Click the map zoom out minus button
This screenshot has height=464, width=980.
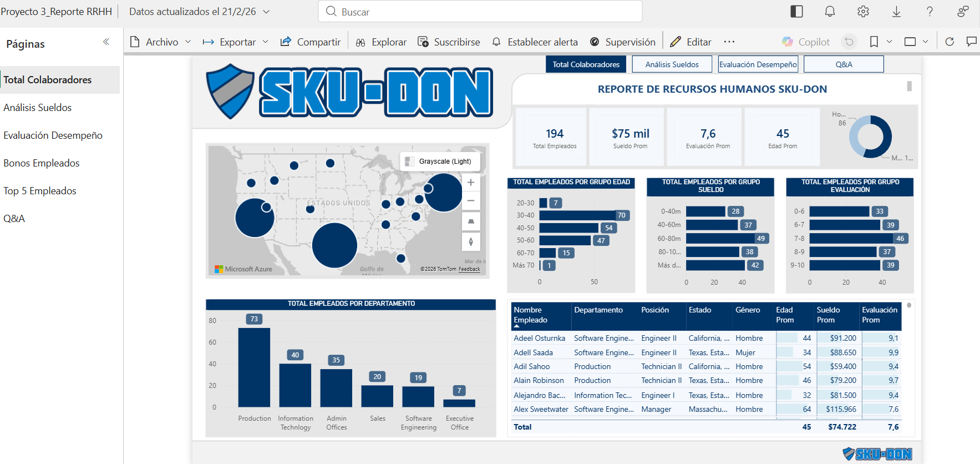(471, 201)
